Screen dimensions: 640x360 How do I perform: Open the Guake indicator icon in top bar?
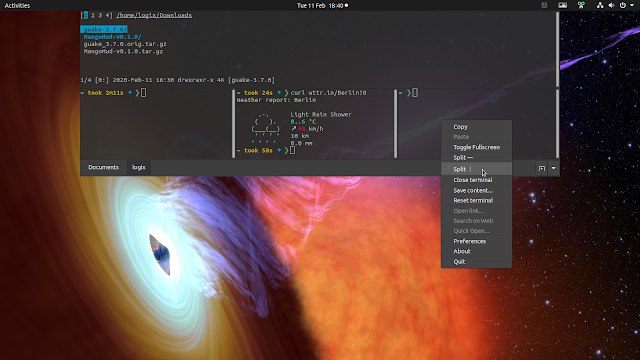562,5
